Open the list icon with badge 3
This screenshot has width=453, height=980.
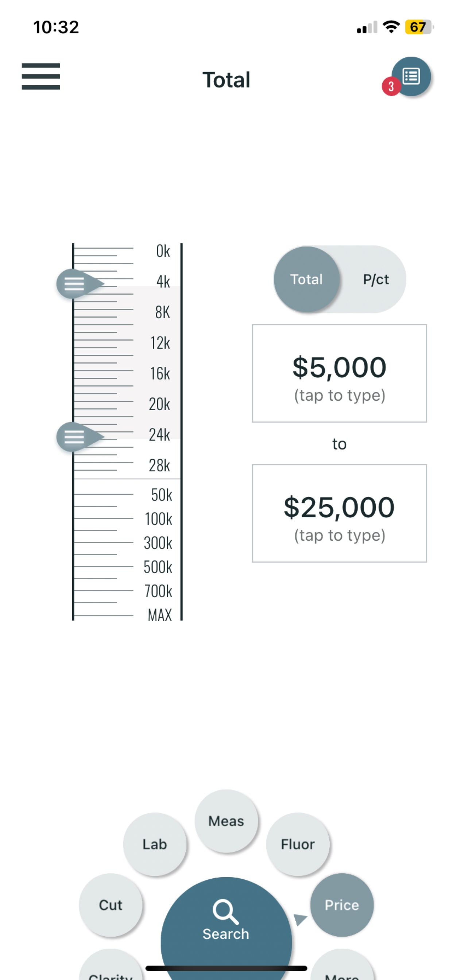(x=411, y=76)
